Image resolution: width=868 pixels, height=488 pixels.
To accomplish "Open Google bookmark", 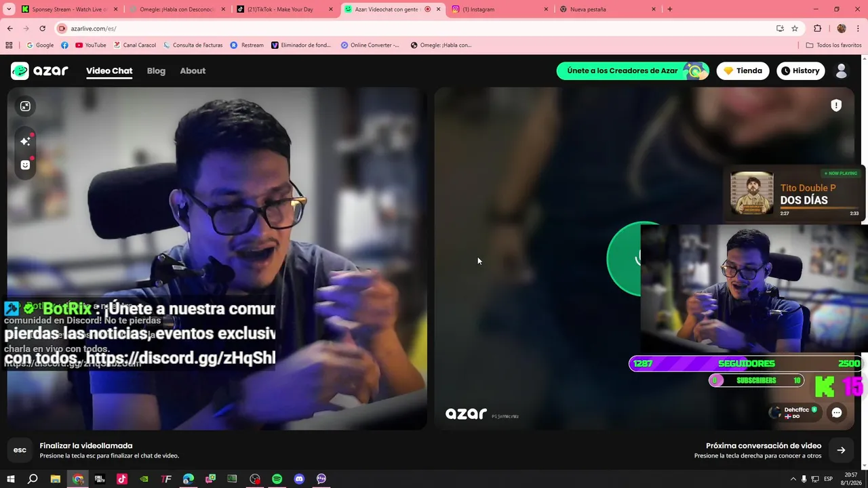I will click(40, 45).
